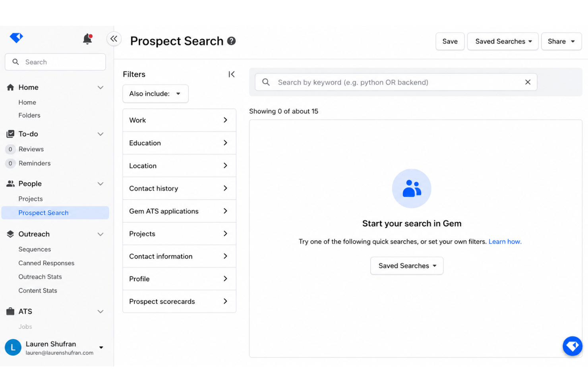
Task: Click the blue people illustration icon
Action: (412, 188)
